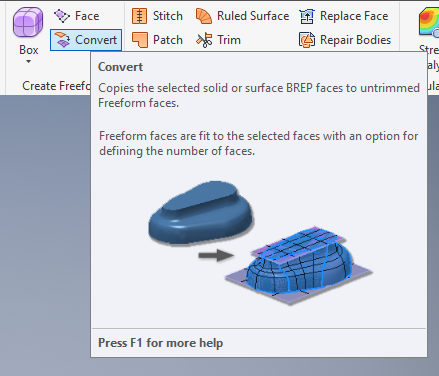Select the Face tool icon
The width and height of the screenshot is (439, 376).
click(62, 16)
